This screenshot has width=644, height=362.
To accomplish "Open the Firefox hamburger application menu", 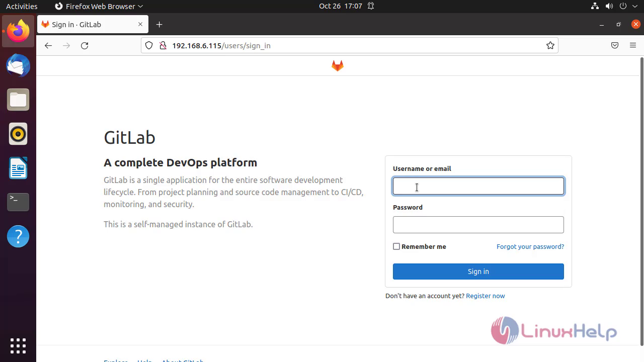I will point(633,46).
